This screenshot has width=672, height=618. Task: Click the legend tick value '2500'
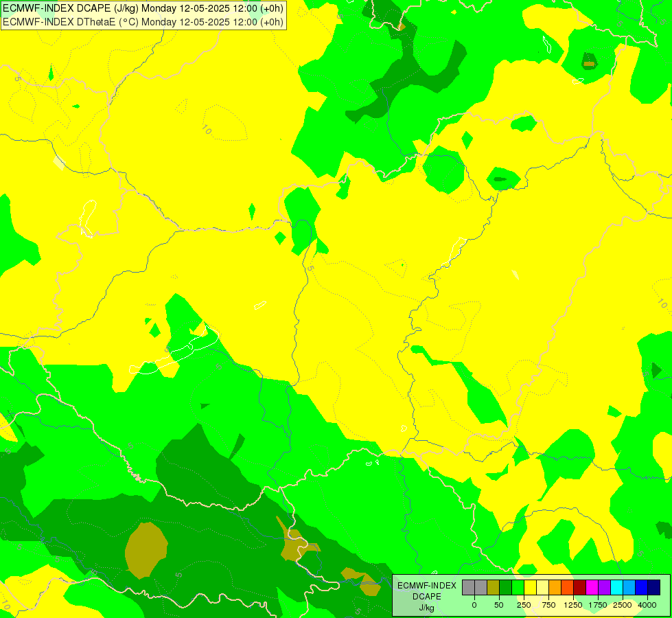(x=623, y=605)
